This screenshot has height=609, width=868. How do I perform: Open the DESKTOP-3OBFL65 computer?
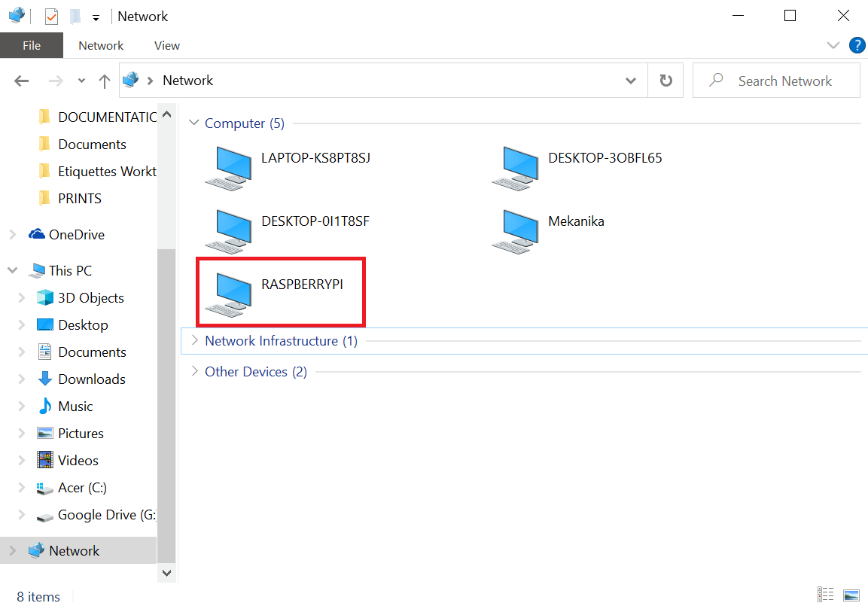click(x=577, y=169)
